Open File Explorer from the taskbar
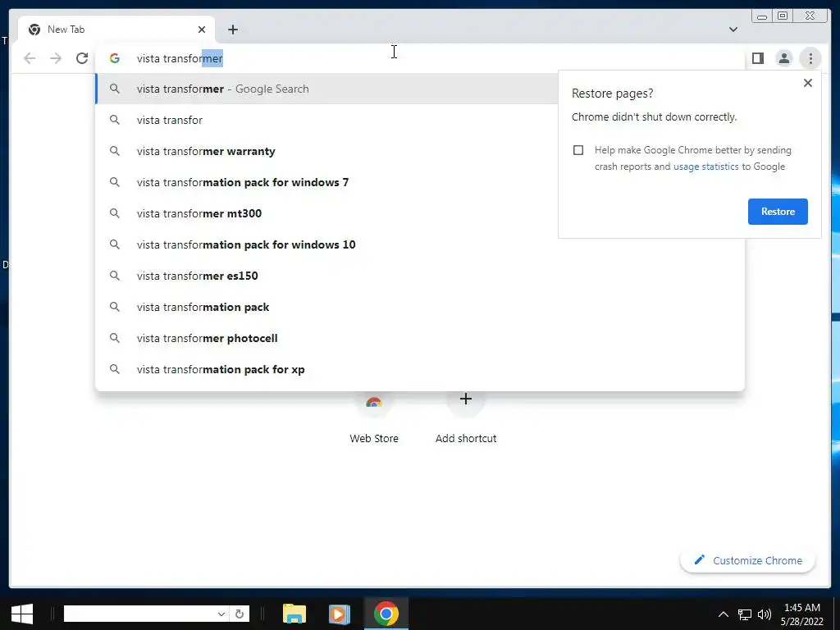The height and width of the screenshot is (630, 840). point(294,614)
